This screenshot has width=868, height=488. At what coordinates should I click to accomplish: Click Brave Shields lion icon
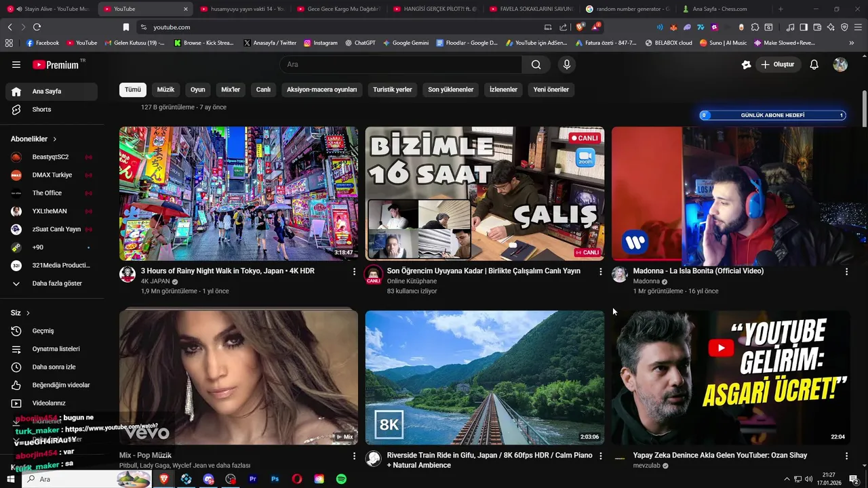pos(580,27)
